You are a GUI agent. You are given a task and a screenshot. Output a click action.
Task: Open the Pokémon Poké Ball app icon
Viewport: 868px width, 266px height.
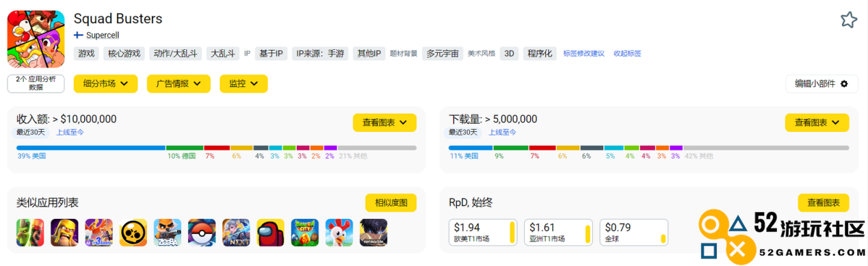tap(202, 232)
